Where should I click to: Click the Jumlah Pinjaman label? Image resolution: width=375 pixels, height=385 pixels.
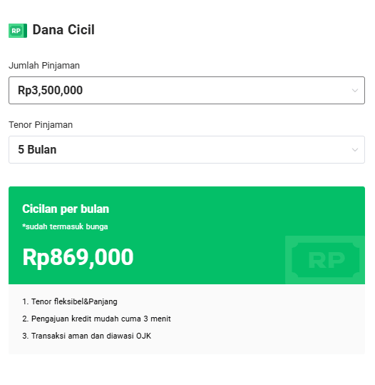click(44, 65)
